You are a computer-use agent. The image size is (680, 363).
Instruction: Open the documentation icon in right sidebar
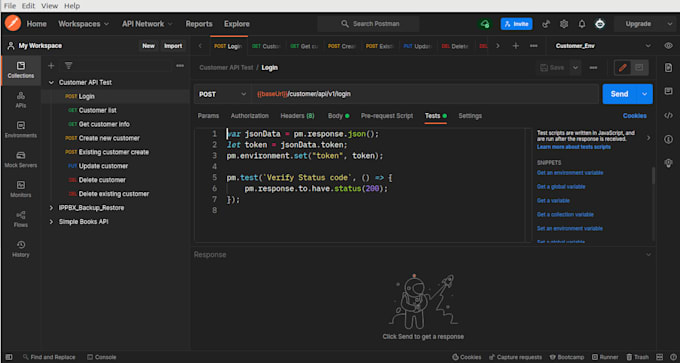point(668,68)
